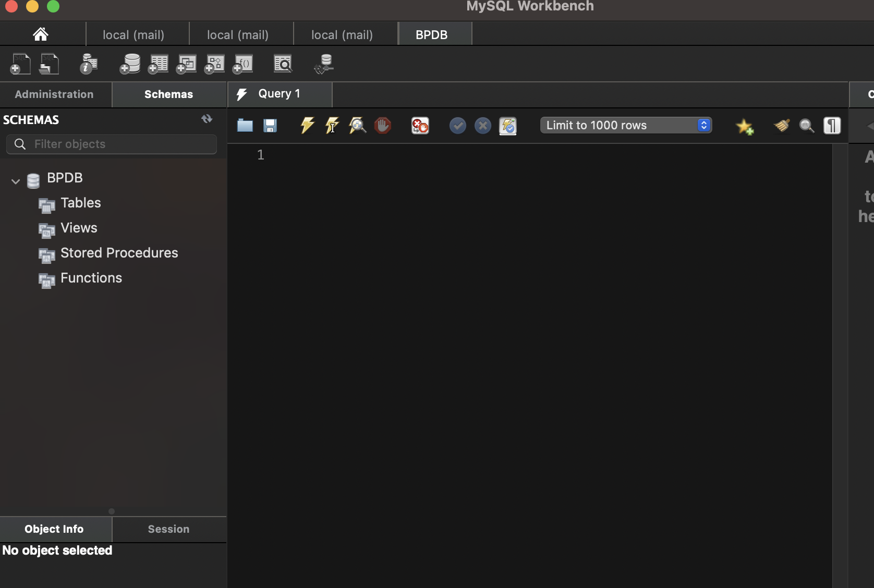This screenshot has height=588, width=874.
Task: Click the sidebar splitter handle dot
Action: [112, 511]
